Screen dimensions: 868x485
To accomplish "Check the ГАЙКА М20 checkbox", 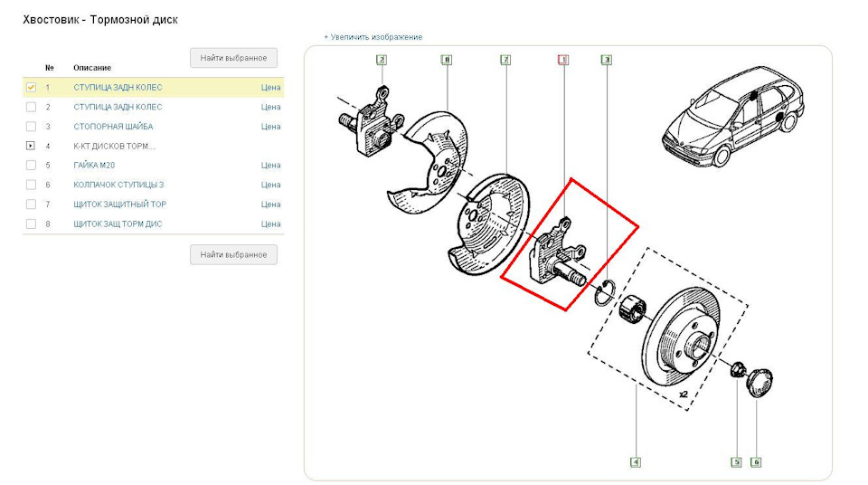I will [31, 166].
